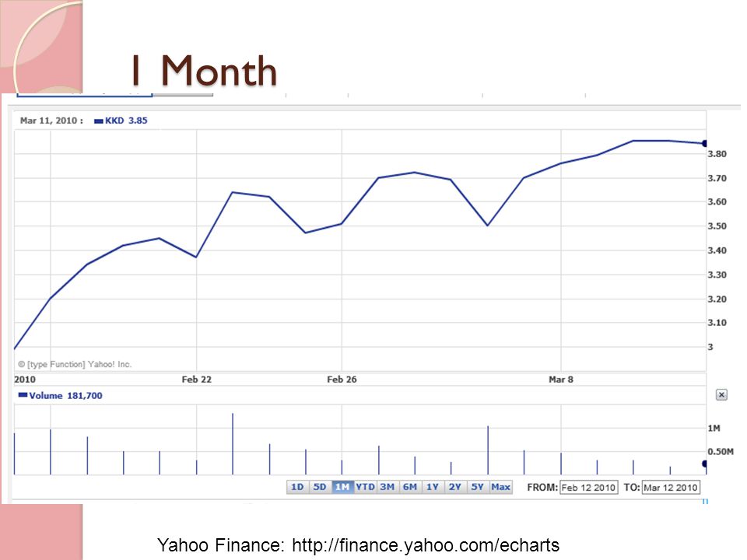This screenshot has height=560, width=747.
Task: Show the 2Y chart range
Action: click(455, 487)
